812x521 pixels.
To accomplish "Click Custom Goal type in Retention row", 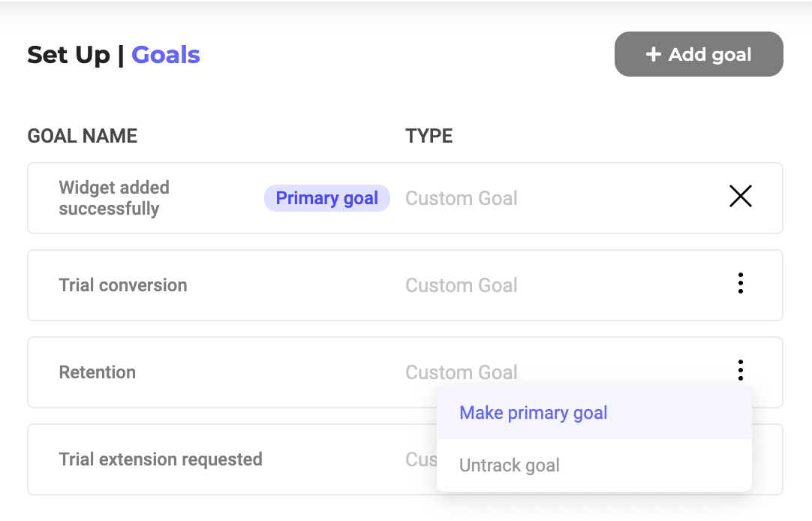I will (462, 372).
